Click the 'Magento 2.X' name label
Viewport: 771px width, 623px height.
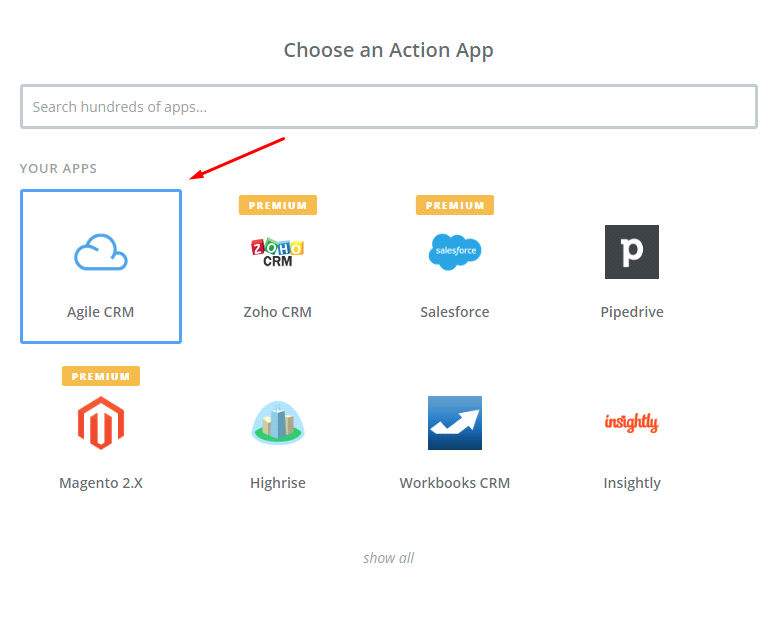(101, 483)
